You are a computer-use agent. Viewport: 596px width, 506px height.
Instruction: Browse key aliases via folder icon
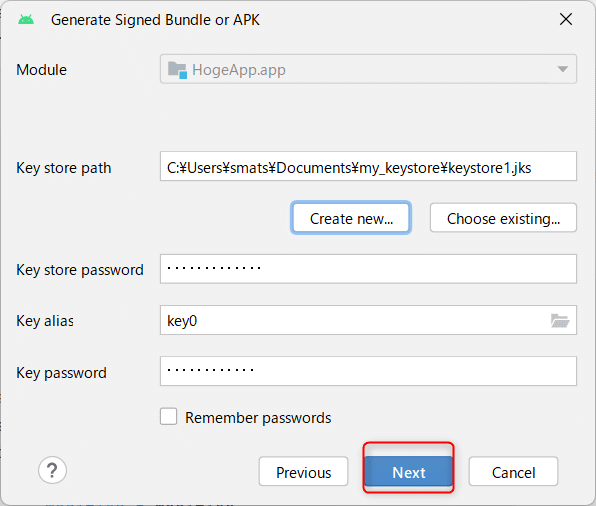click(560, 320)
